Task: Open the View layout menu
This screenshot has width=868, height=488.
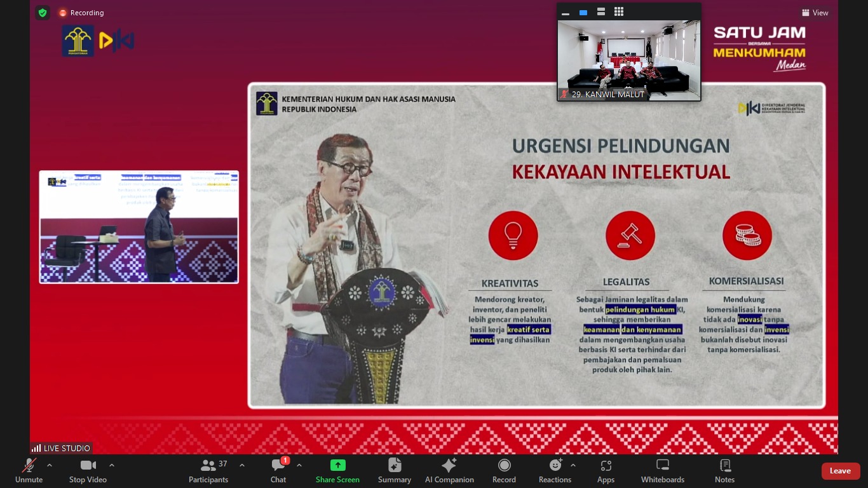Action: [815, 13]
